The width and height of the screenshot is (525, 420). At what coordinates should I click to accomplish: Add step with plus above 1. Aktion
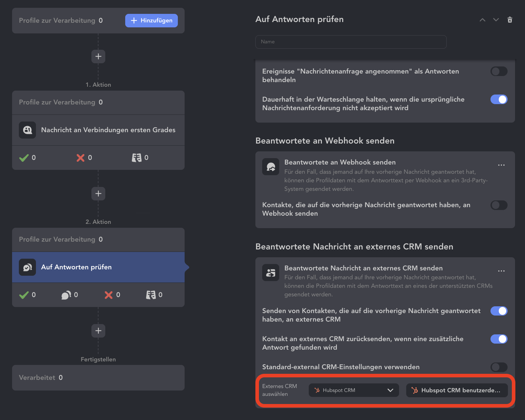click(98, 56)
